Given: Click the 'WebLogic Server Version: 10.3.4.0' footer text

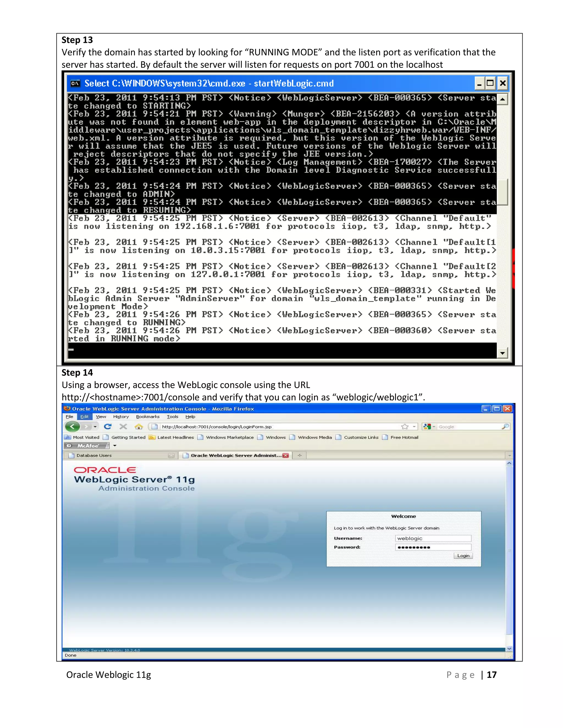Looking at the screenshot, I should tap(104, 650).
